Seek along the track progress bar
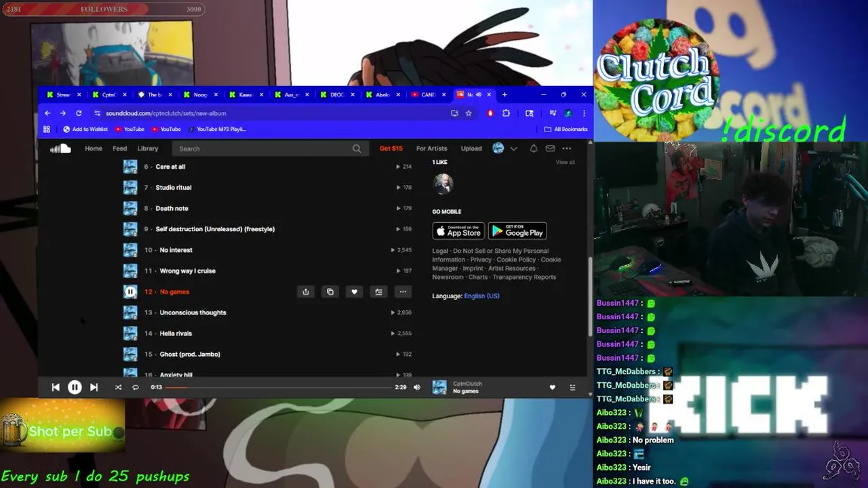Image resolution: width=868 pixels, height=488 pixels. 278,387
